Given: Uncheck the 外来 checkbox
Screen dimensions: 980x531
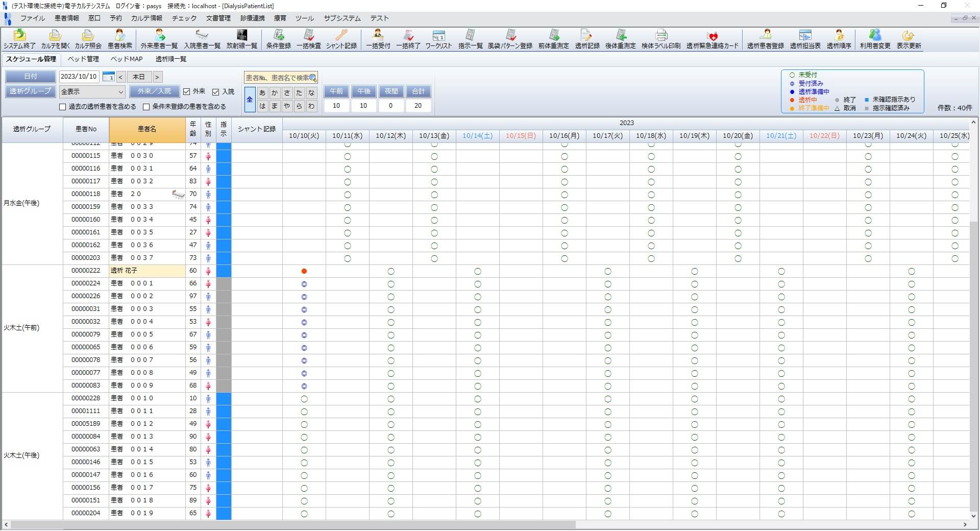Looking at the screenshot, I should (187, 92).
